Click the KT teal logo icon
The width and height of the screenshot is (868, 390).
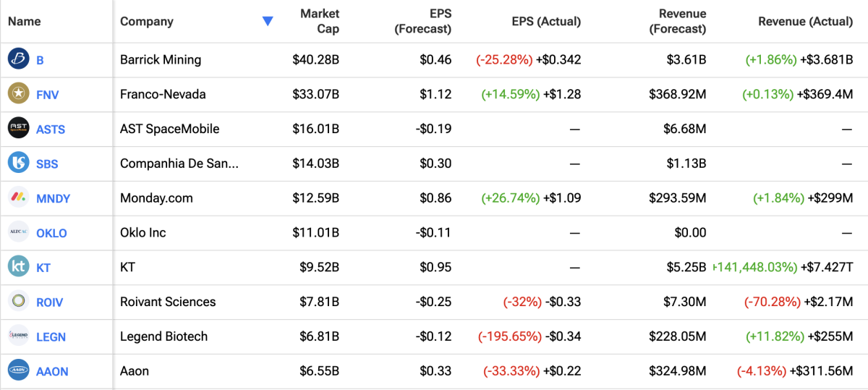point(18,267)
